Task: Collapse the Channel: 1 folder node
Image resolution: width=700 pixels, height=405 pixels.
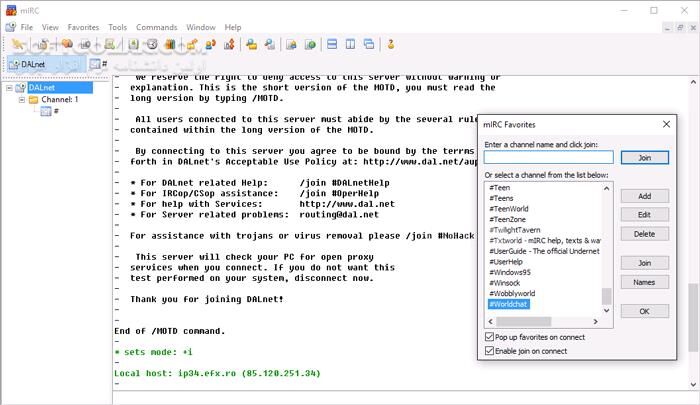Action: tap(20, 100)
